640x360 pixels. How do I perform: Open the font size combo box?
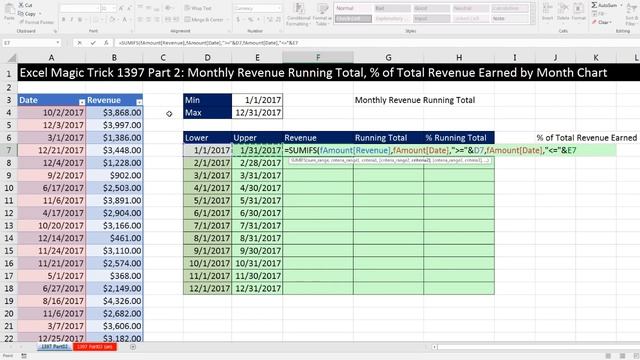(x=108, y=8)
